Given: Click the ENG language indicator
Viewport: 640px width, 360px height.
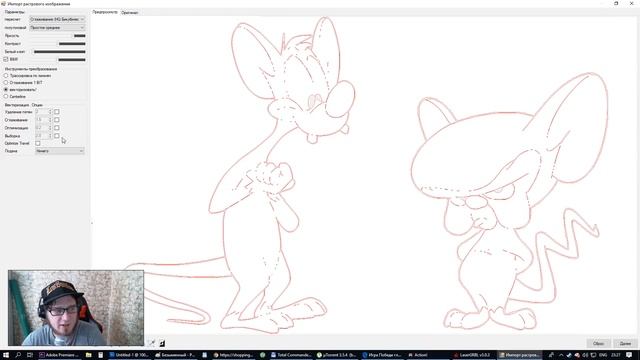Looking at the screenshot, I should click(603, 355).
